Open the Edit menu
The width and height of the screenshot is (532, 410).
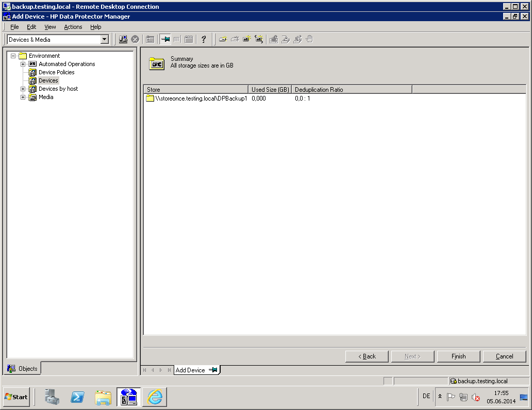coord(31,27)
